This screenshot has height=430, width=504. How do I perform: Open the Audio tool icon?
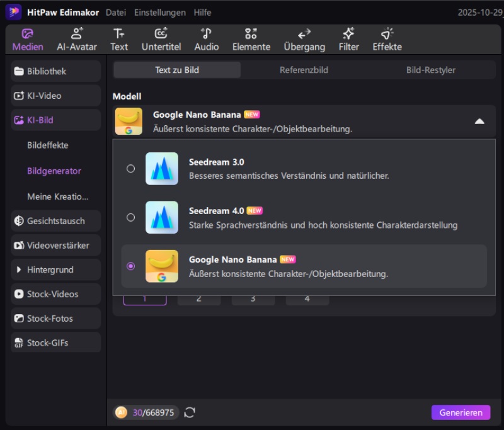[x=206, y=34]
